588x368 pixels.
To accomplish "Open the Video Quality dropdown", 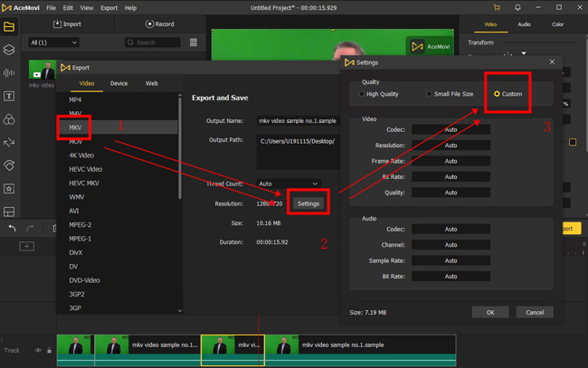I will click(450, 193).
